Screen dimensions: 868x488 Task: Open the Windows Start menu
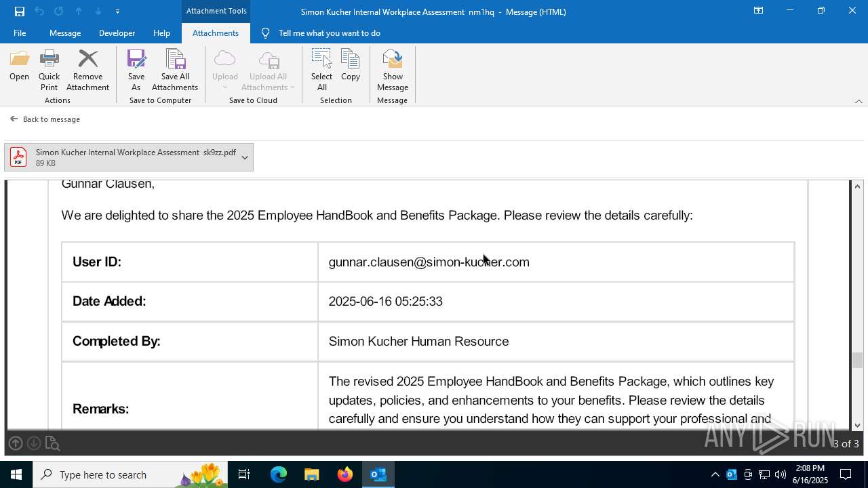pyautogui.click(x=16, y=474)
